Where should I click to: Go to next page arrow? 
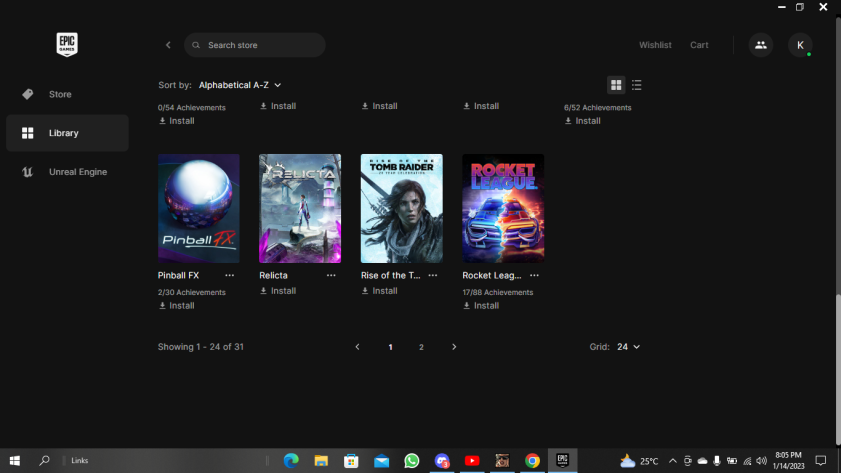(454, 347)
